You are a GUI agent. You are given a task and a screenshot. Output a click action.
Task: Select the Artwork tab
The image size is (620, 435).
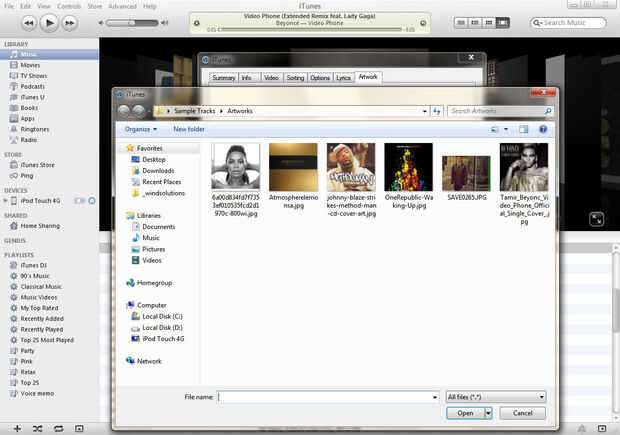coord(368,77)
